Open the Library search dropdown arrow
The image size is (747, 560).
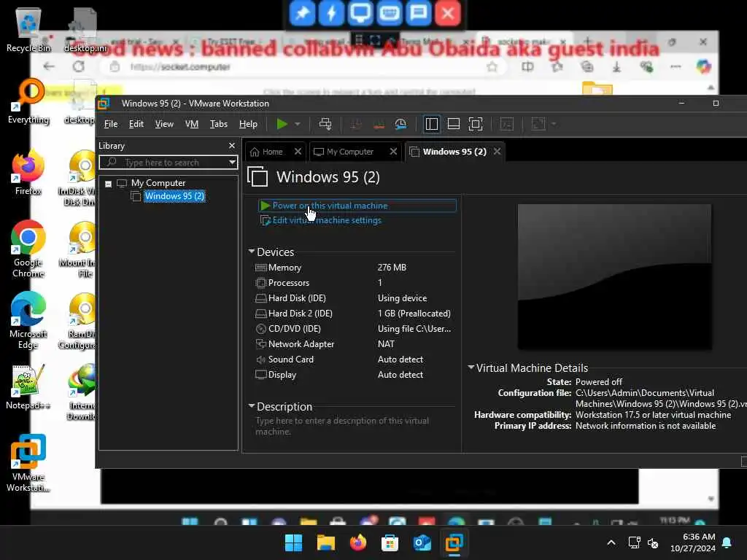tap(232, 163)
